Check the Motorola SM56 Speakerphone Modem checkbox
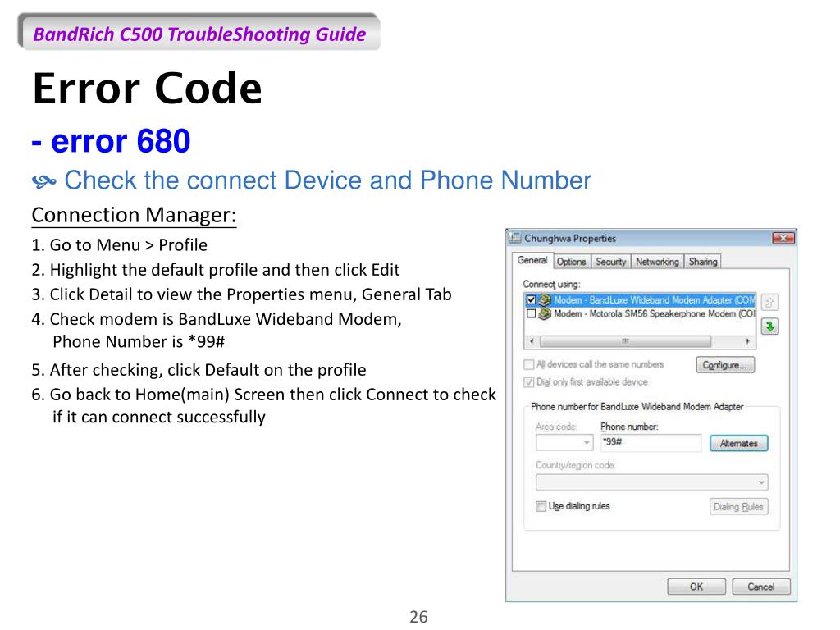 point(531,314)
